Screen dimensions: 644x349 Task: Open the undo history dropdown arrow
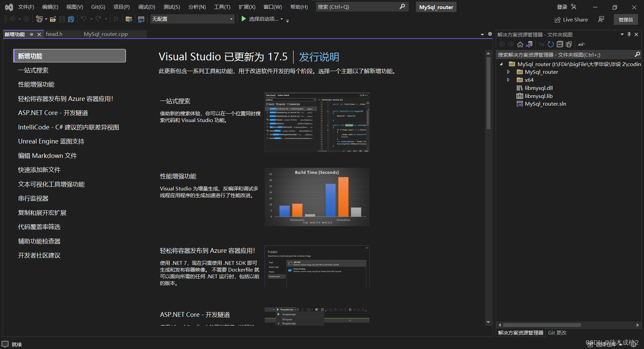pyautogui.click(x=91, y=19)
